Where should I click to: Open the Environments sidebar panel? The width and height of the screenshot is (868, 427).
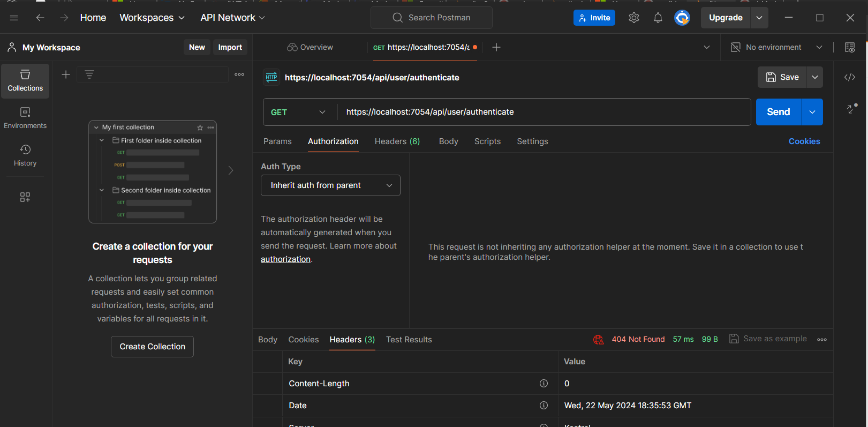click(x=25, y=118)
